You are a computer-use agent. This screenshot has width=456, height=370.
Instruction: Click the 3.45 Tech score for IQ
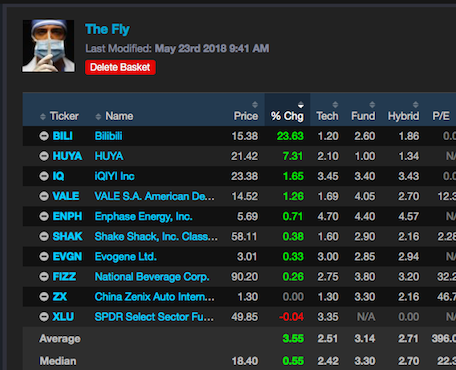pos(328,176)
